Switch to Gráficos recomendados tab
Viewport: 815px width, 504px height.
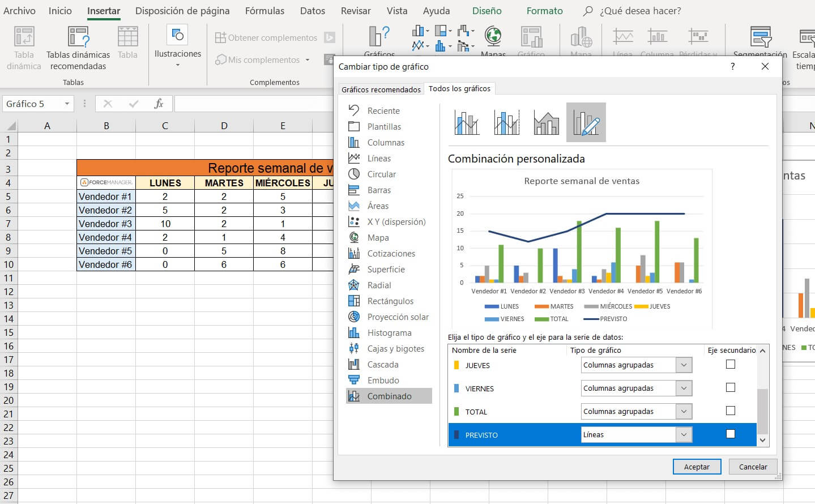(381, 89)
